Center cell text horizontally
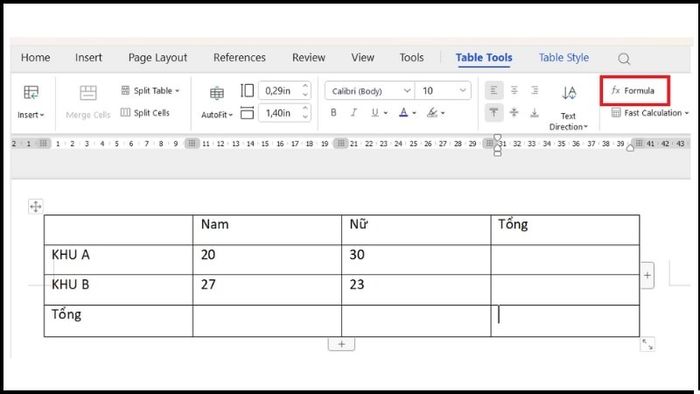The height and width of the screenshot is (394, 700). pos(514,91)
